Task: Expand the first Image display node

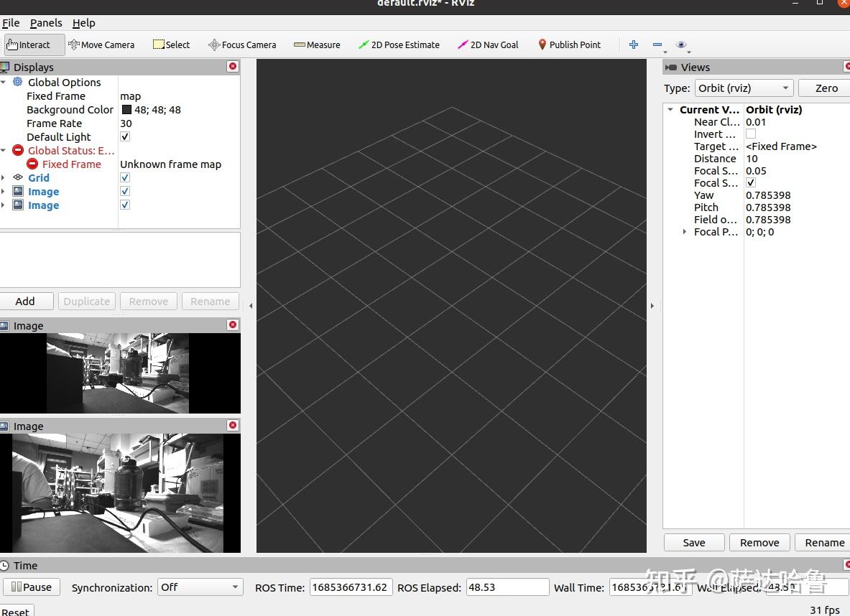Action: (4, 191)
